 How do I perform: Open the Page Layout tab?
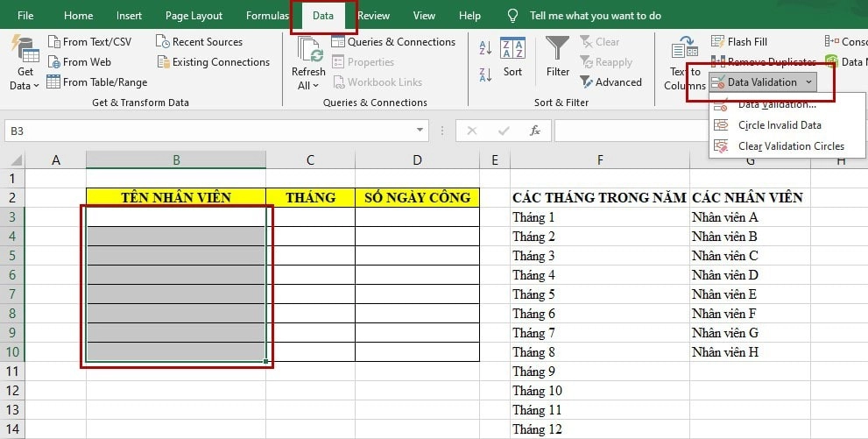click(x=194, y=16)
